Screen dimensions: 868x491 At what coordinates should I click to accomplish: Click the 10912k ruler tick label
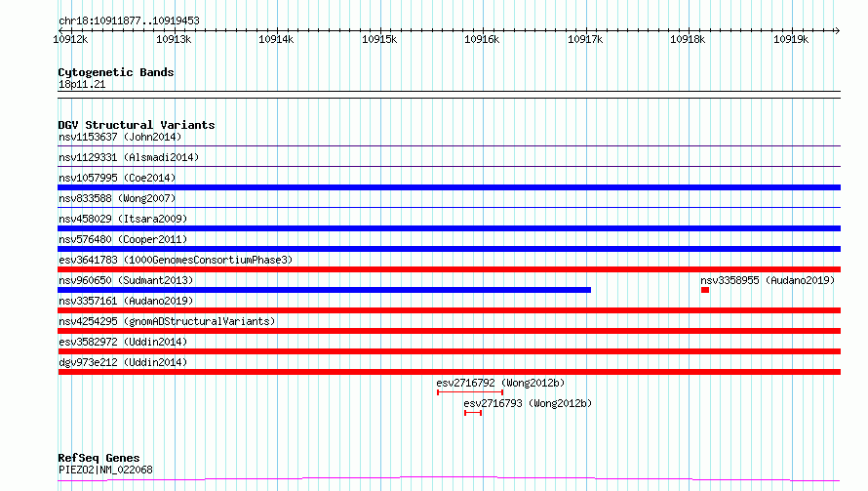tap(70, 39)
